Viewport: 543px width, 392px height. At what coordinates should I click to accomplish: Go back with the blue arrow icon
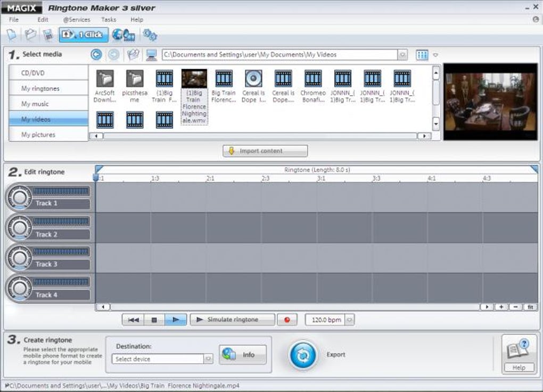96,54
